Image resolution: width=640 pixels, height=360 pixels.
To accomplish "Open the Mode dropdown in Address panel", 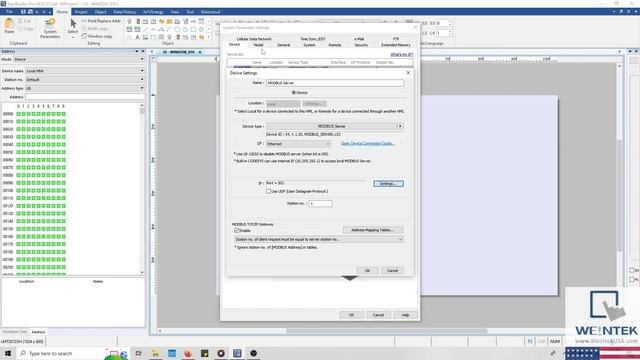I will [x=79, y=59].
